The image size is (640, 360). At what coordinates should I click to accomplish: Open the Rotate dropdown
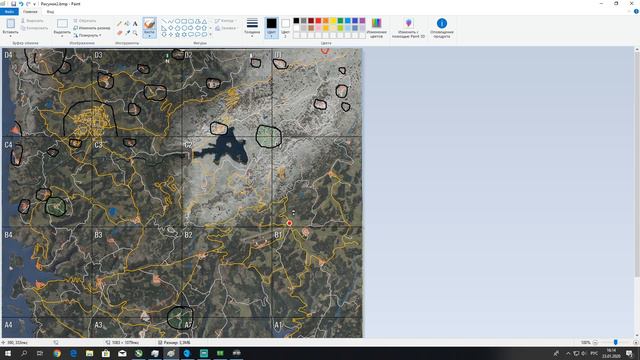click(x=87, y=36)
